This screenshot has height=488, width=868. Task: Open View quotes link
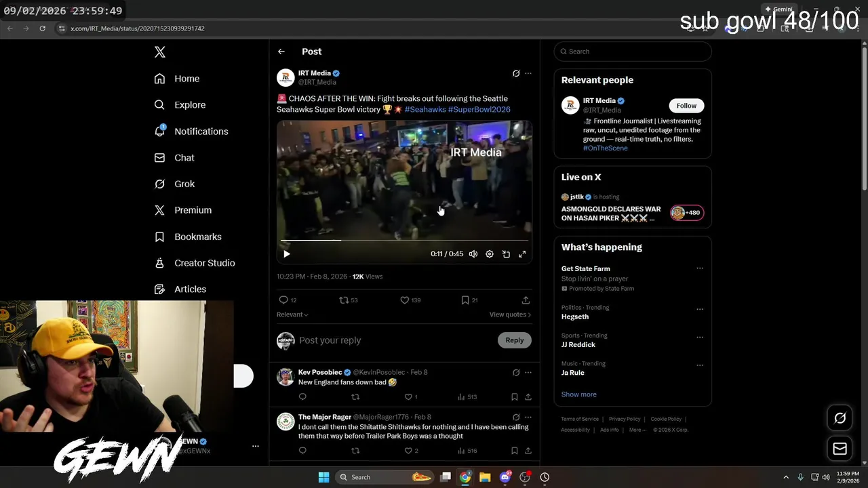[x=510, y=314]
